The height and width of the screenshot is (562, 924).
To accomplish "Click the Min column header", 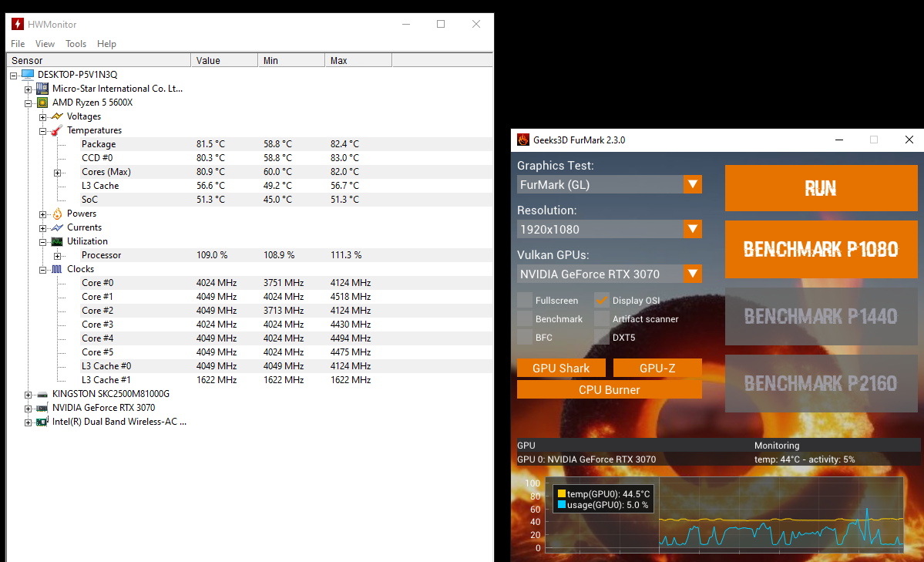I will (x=292, y=60).
